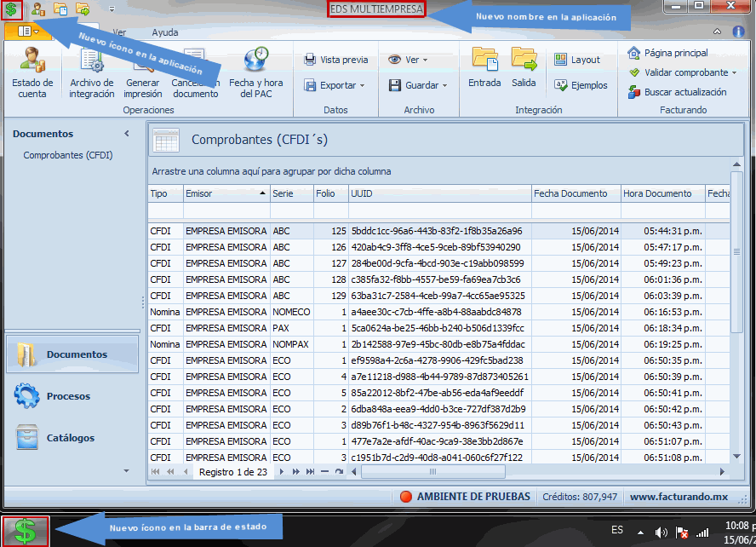
Task: Open the Procesos navigation section
Action: tap(68, 396)
